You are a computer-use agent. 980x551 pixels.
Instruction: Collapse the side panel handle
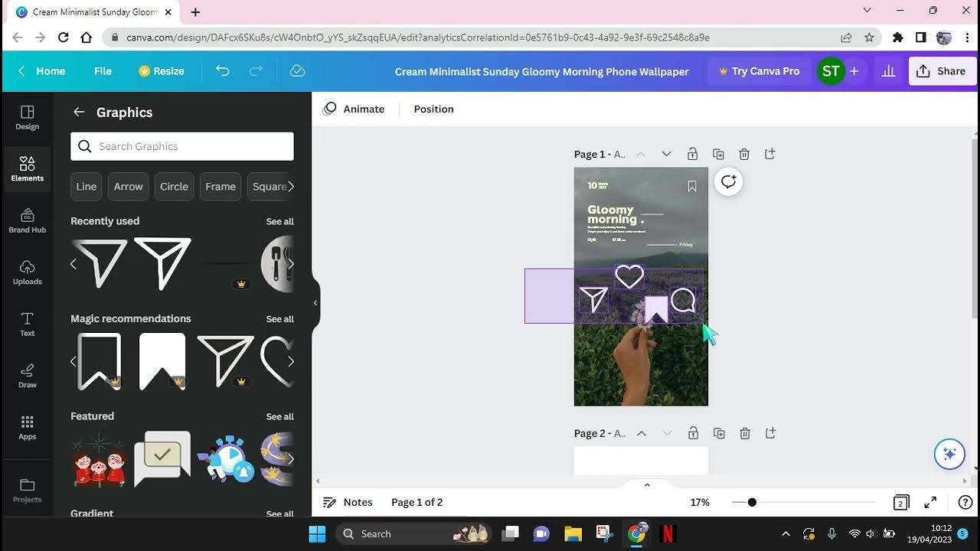[315, 303]
